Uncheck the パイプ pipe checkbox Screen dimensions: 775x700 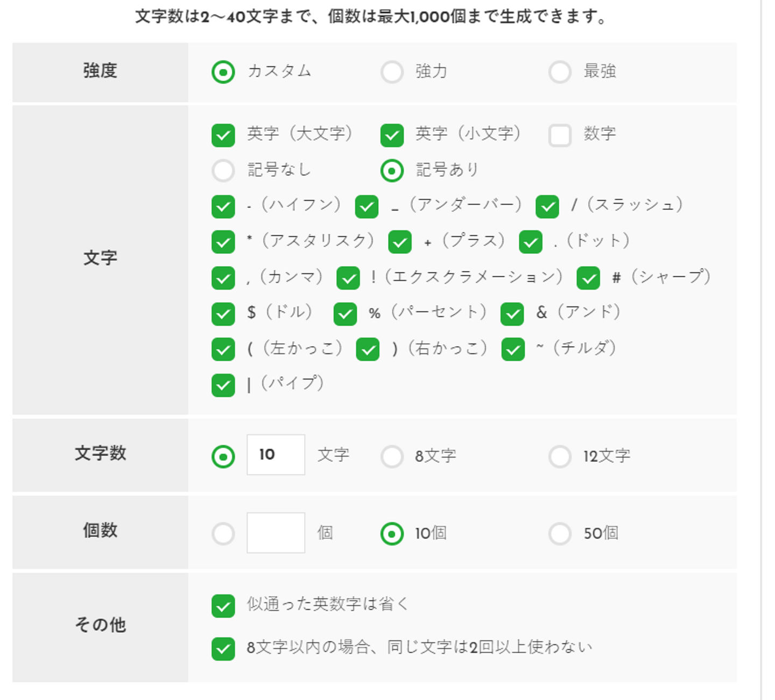[223, 385]
